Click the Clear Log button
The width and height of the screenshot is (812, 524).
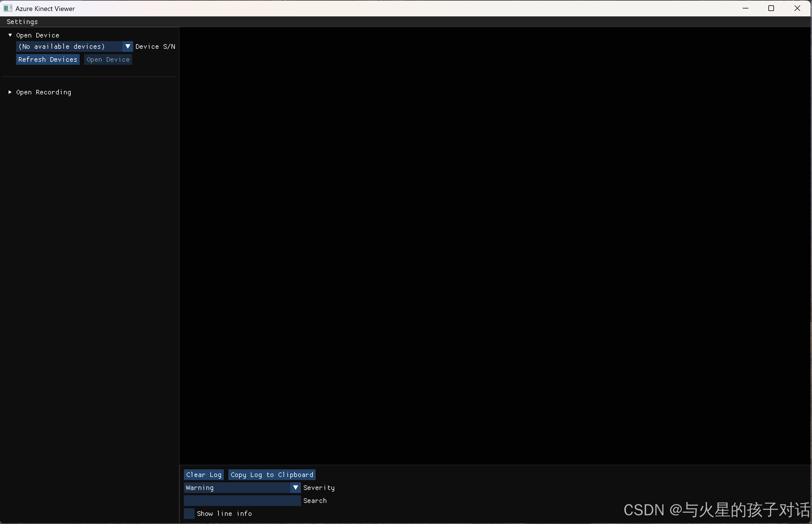point(203,475)
